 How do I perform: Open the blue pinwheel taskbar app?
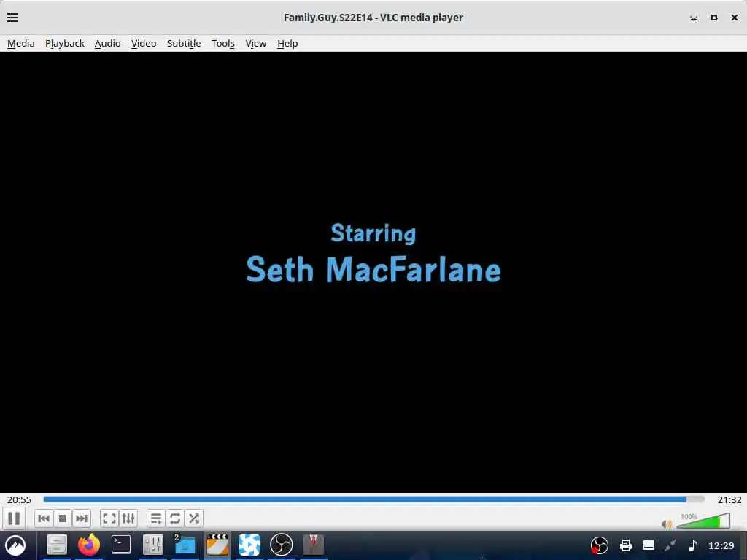point(249,545)
